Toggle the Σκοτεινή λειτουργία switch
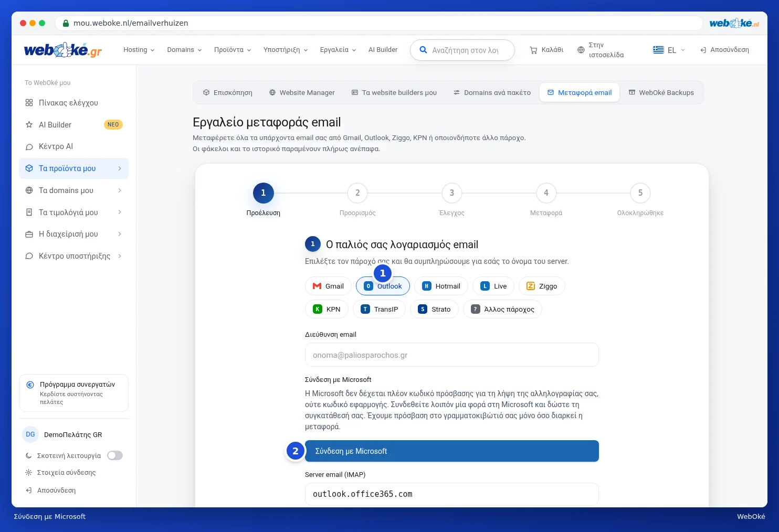The height and width of the screenshot is (532, 779). (115, 456)
